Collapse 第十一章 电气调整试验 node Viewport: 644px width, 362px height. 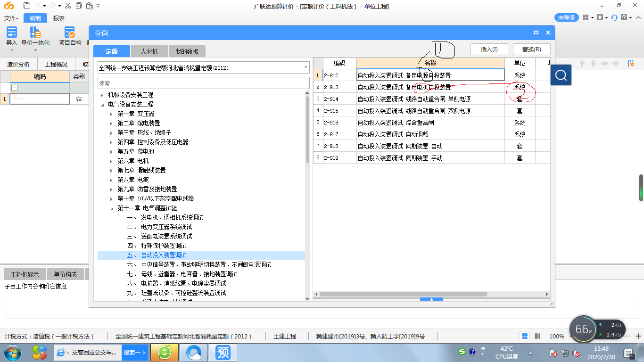(111, 208)
